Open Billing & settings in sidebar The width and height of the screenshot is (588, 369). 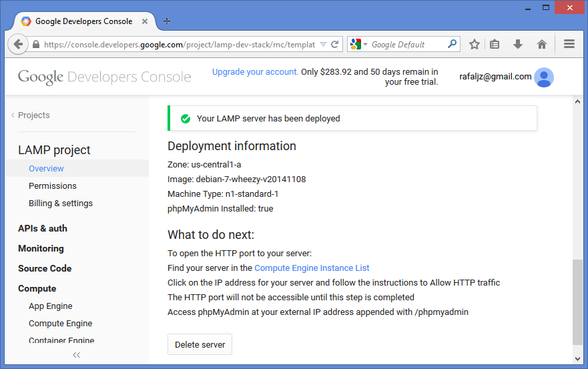(61, 204)
